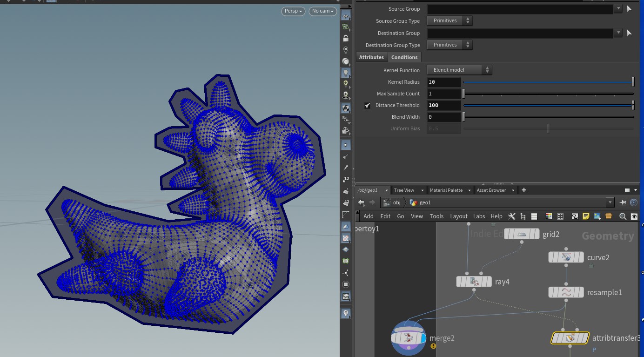
Task: Switch to the Attributes tab
Action: (x=371, y=57)
